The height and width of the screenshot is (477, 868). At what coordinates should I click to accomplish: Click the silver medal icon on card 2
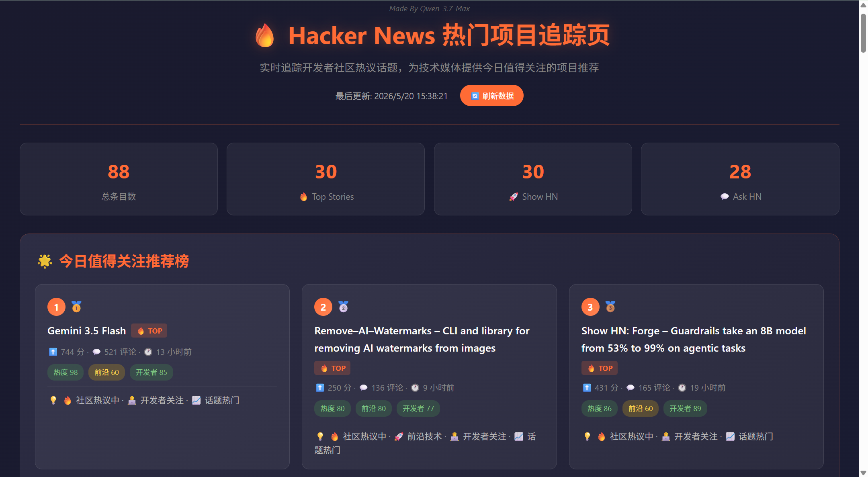tap(343, 307)
